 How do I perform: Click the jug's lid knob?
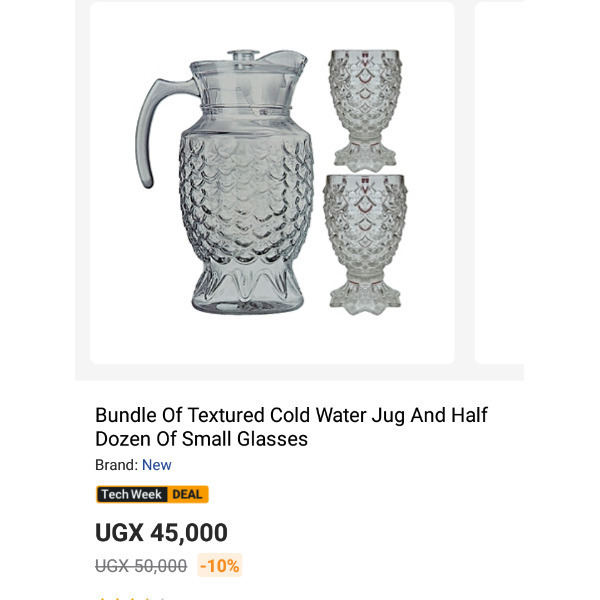(243, 55)
